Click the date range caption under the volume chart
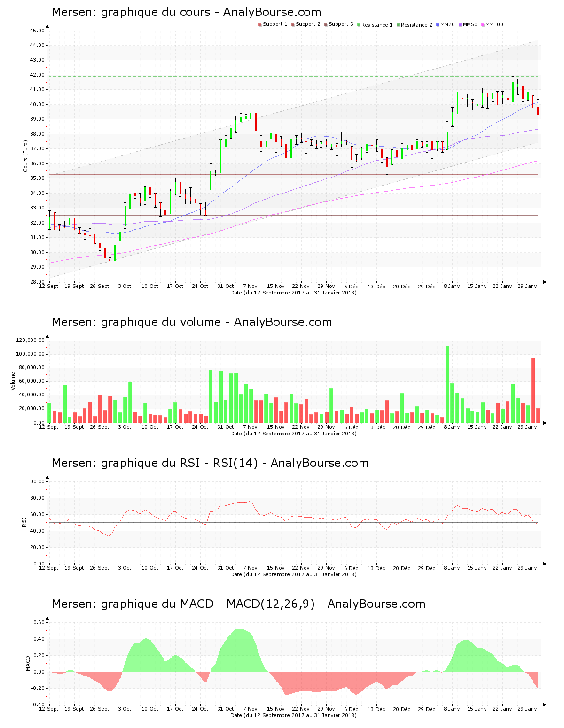 (x=293, y=434)
